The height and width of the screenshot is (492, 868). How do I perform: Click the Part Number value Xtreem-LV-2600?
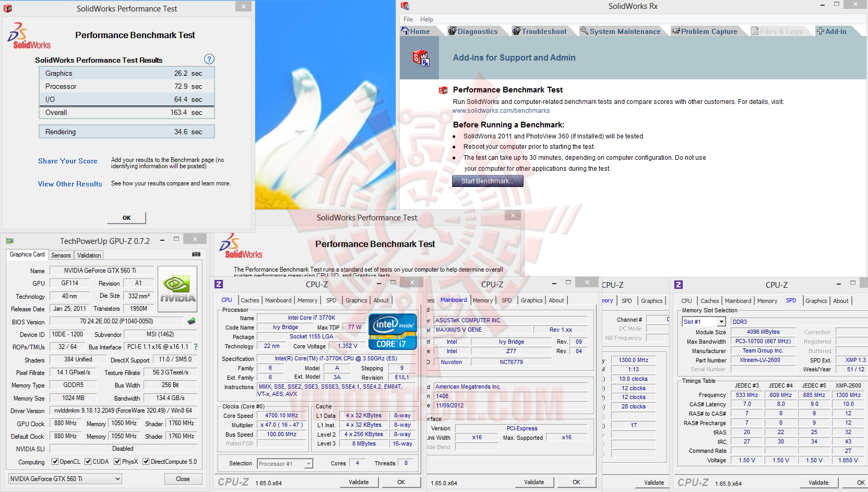coord(763,360)
